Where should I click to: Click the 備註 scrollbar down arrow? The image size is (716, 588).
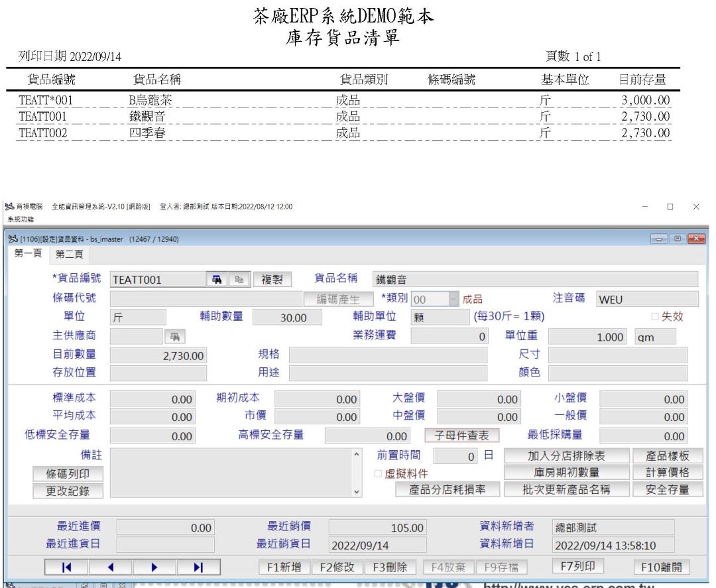[x=357, y=492]
